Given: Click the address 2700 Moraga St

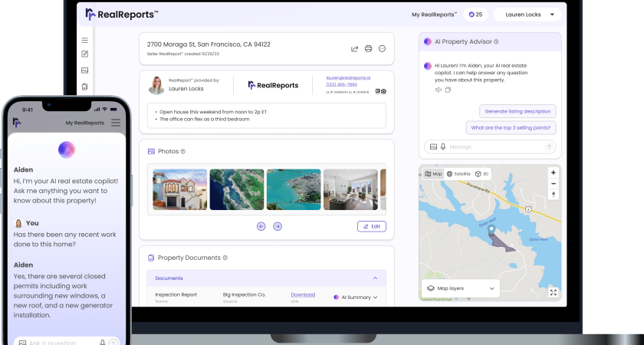Looking at the screenshot, I should click(209, 44).
